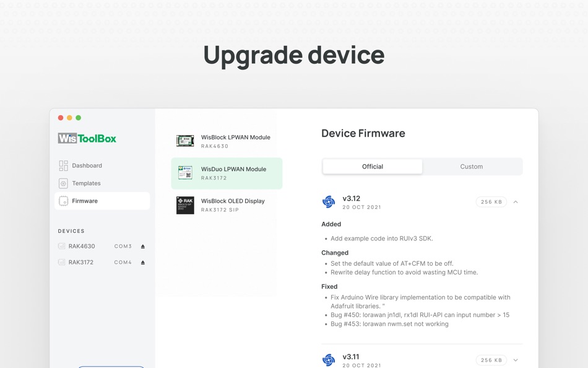The image size is (588, 368).
Task: Eject the RAK4630 device on COM3
Action: [x=143, y=247]
